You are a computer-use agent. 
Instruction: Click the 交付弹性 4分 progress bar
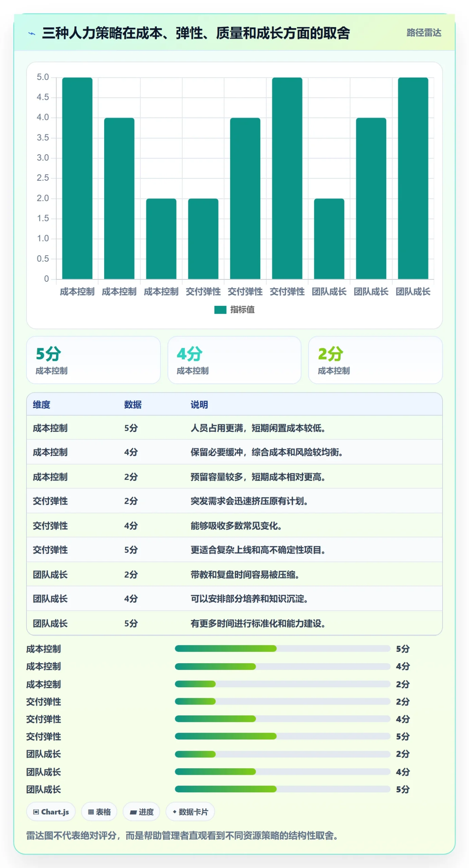pyautogui.click(x=282, y=719)
